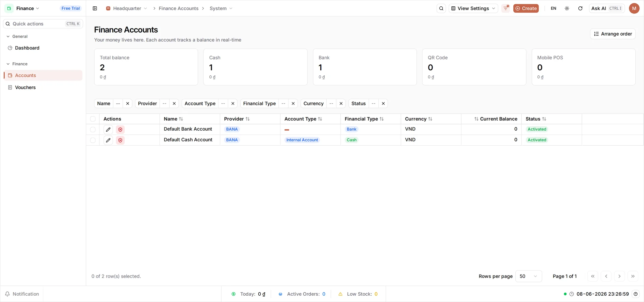Image resolution: width=644 pixels, height=302 pixels.
Task: Go to next page chevron icon
Action: click(620, 276)
